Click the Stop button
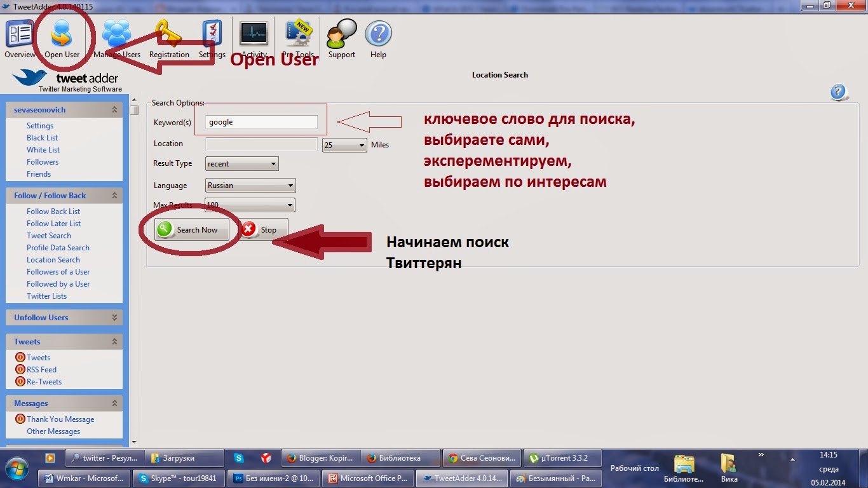Screen dimensions: 868x488 tap(263, 230)
